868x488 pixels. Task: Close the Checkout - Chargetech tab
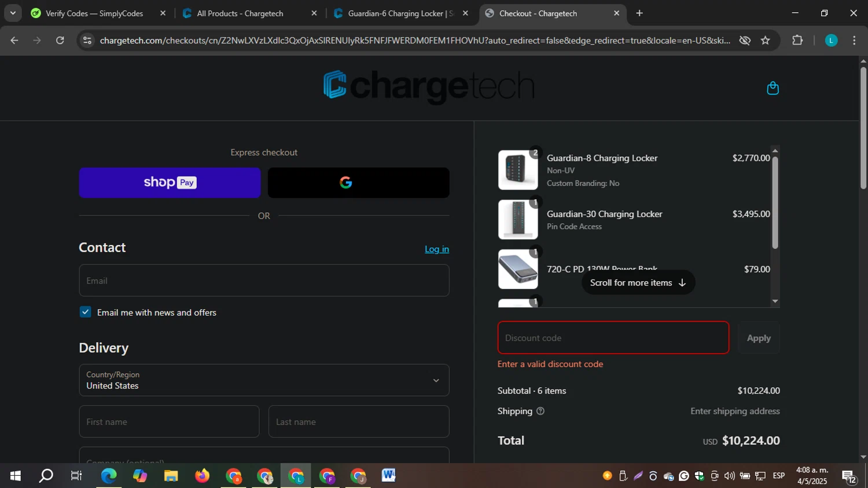[616, 13]
